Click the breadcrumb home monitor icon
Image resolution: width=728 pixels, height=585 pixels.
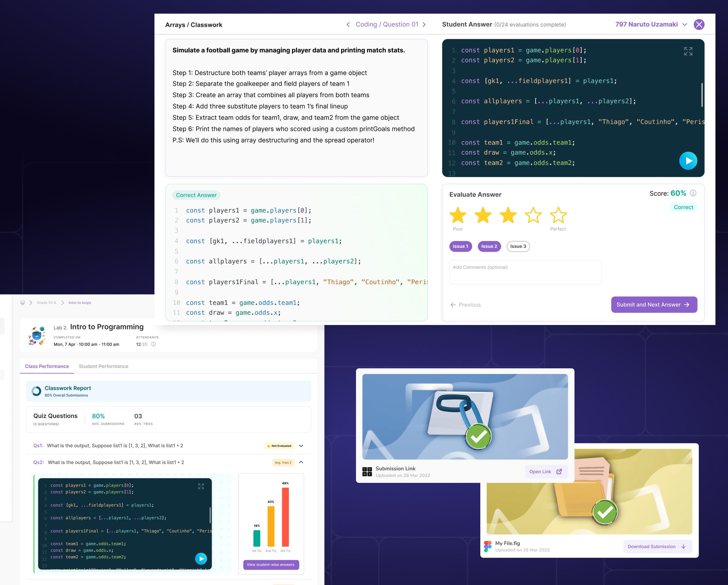click(x=23, y=303)
